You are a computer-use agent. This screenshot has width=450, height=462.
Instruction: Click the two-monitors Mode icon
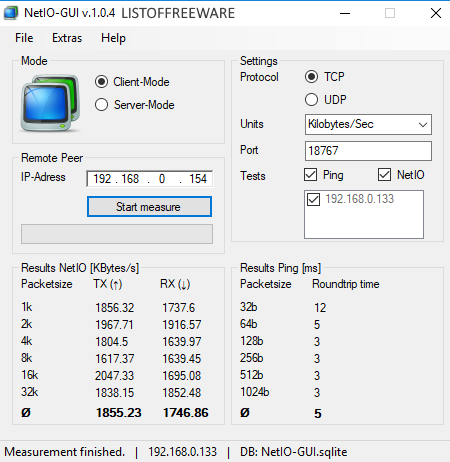(51, 103)
